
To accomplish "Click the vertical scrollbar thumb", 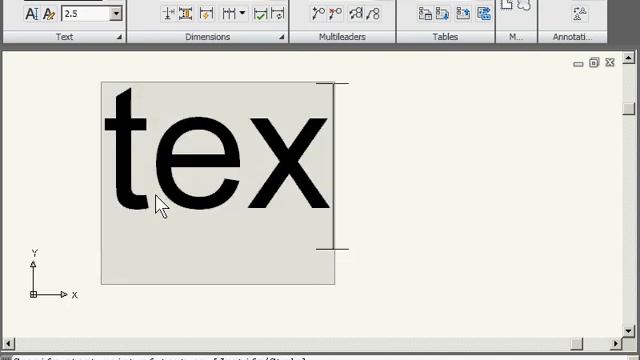I will point(629,108).
